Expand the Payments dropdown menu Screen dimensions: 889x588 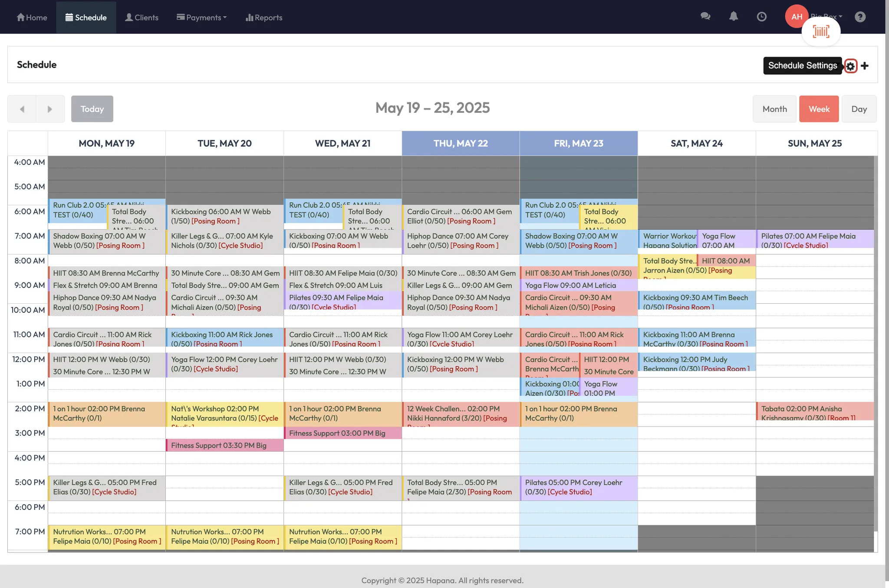coord(202,17)
